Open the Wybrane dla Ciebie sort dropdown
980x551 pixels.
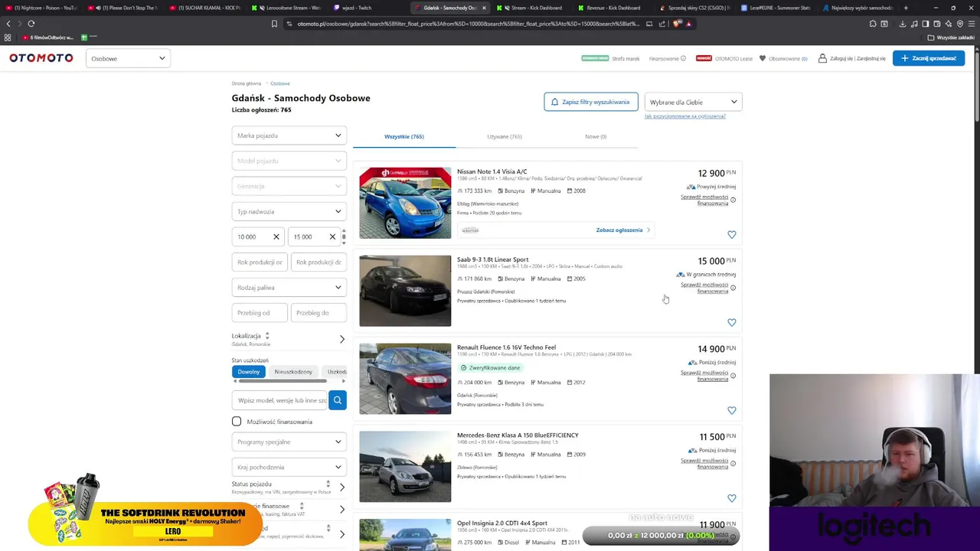[x=693, y=102]
